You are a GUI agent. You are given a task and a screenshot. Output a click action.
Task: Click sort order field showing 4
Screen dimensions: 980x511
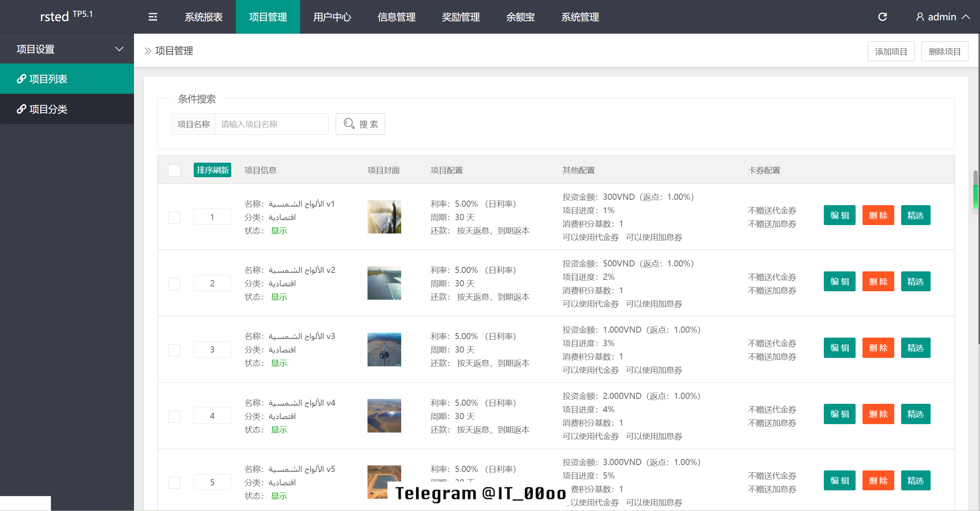click(212, 416)
